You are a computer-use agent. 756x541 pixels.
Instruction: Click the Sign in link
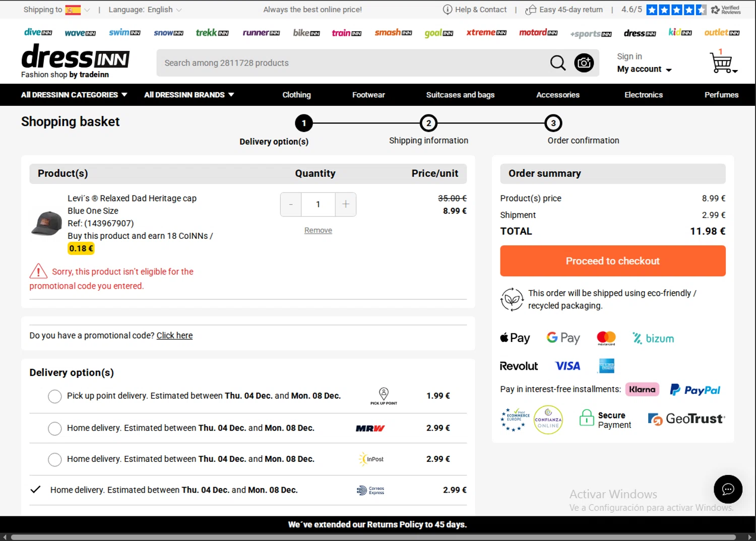click(629, 56)
